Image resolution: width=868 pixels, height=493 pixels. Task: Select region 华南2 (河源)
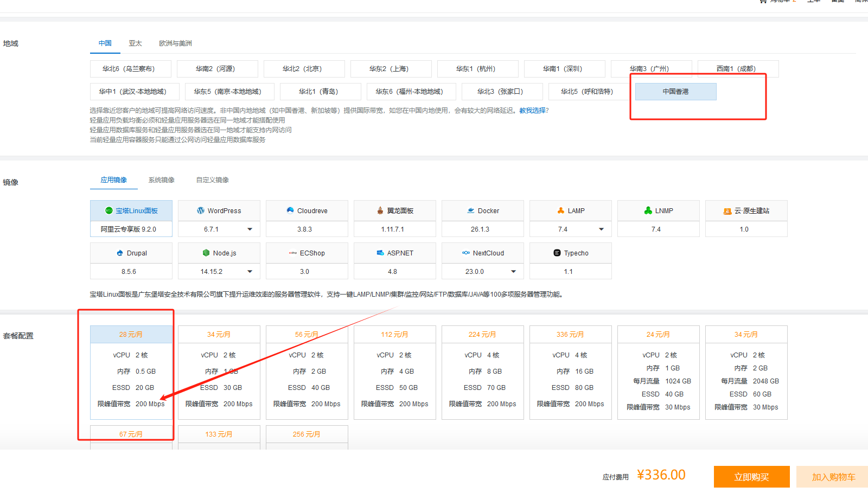point(218,69)
